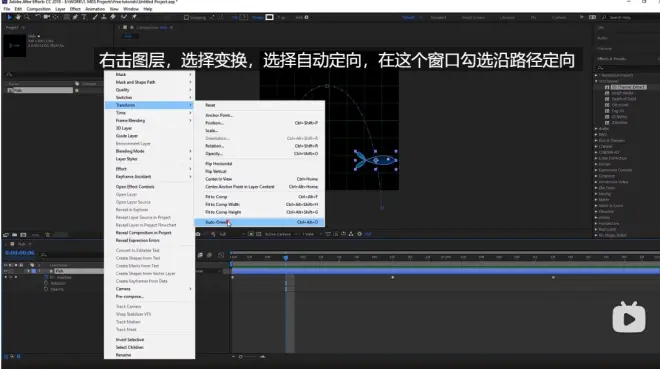Viewport: 660px width, 369px height.
Task: Select the Clone Stamp tool
Action: (104, 17)
